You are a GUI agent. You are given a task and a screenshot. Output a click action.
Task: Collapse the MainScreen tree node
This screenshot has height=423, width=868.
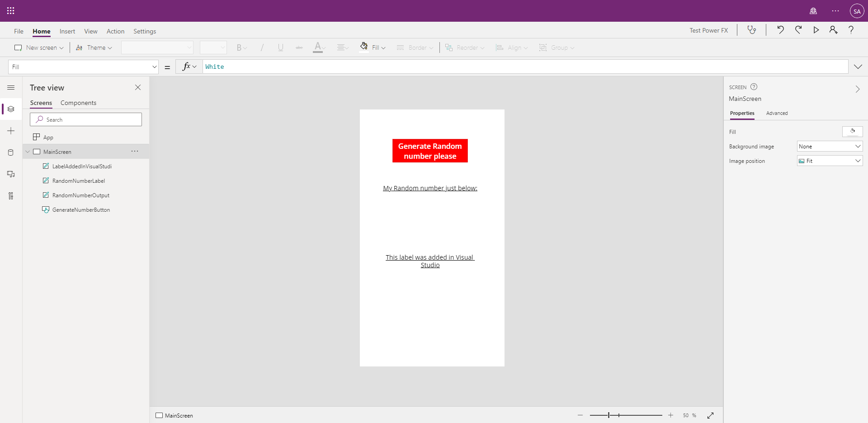click(x=28, y=152)
